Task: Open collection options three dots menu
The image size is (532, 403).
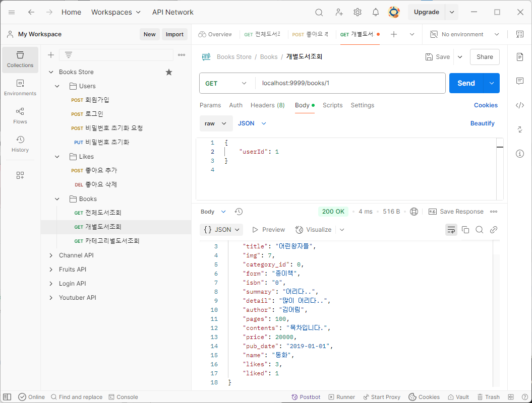Action: [x=182, y=55]
